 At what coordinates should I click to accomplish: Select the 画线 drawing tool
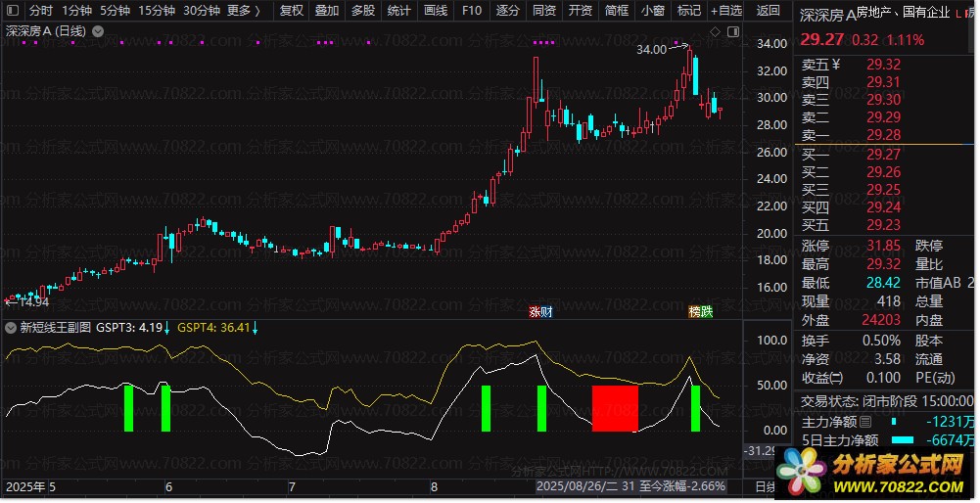click(x=436, y=10)
